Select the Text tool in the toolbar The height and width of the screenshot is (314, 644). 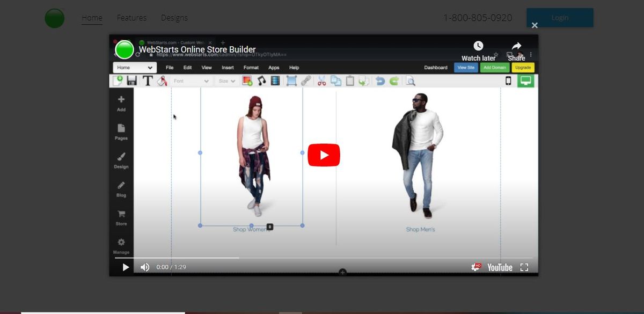click(x=147, y=81)
